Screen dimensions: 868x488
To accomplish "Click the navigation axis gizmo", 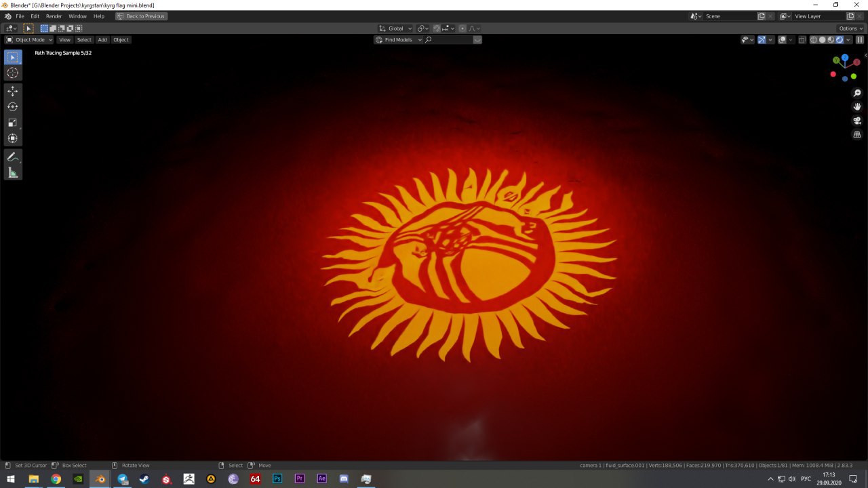I will click(x=845, y=68).
